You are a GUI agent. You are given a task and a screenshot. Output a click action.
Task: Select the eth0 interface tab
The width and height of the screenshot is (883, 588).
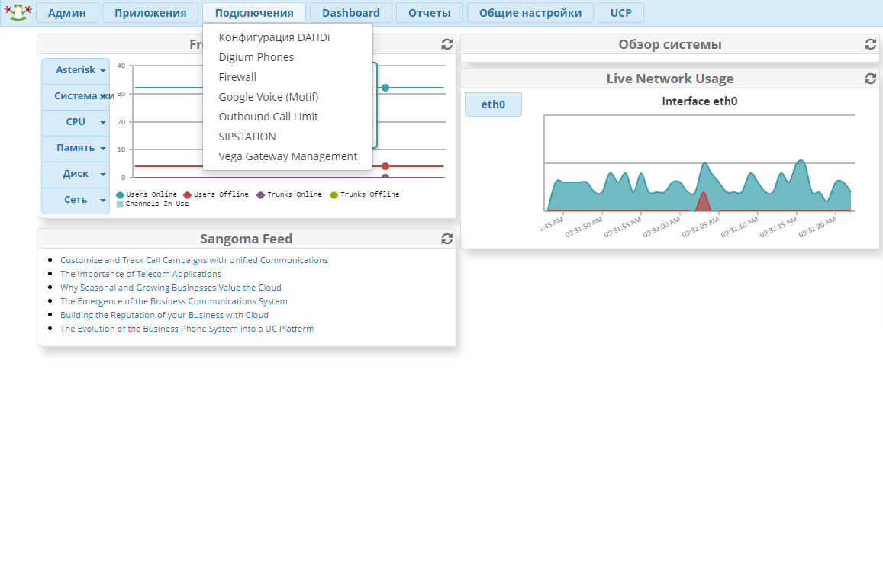[x=493, y=104]
